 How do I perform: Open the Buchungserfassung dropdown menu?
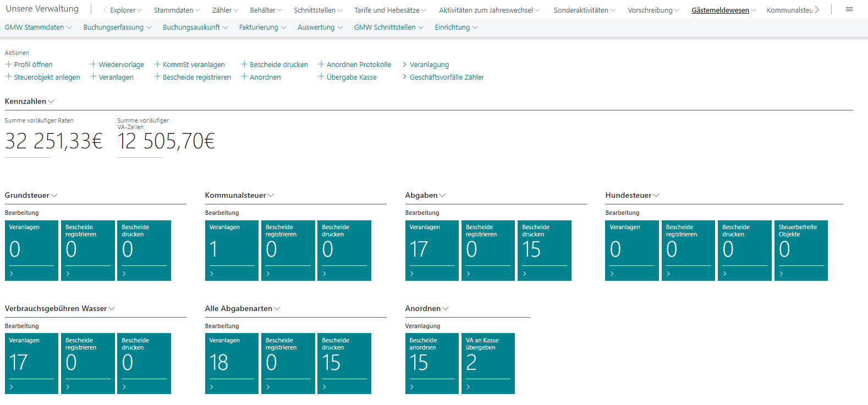(x=117, y=27)
